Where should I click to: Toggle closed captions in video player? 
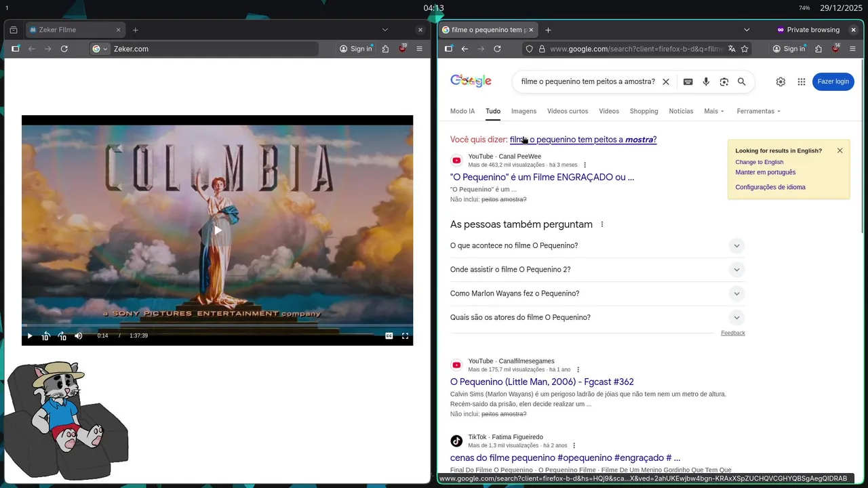pyautogui.click(x=389, y=336)
